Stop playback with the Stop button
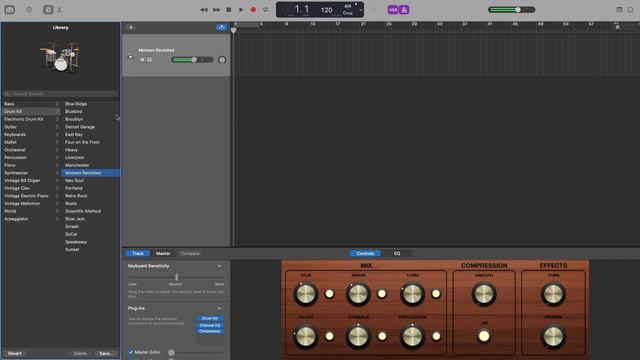640x360 pixels. coord(229,10)
